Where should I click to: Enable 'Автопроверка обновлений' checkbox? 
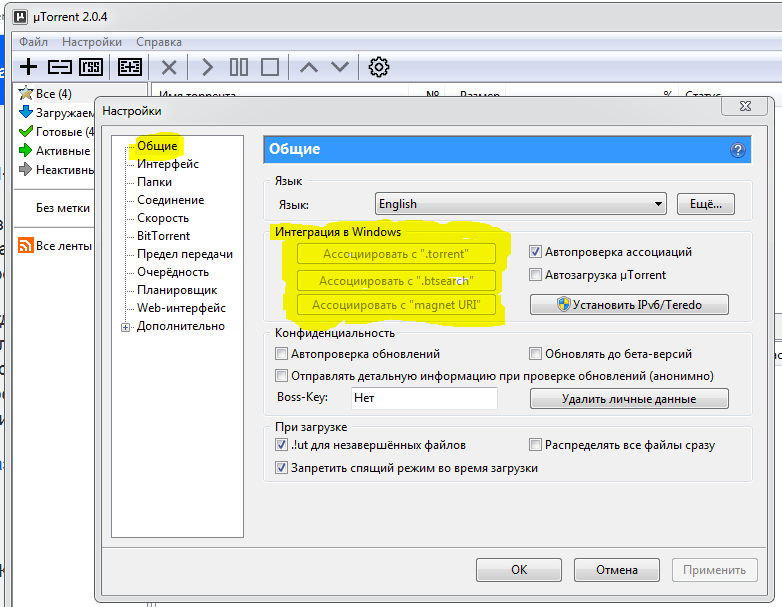click(x=281, y=354)
